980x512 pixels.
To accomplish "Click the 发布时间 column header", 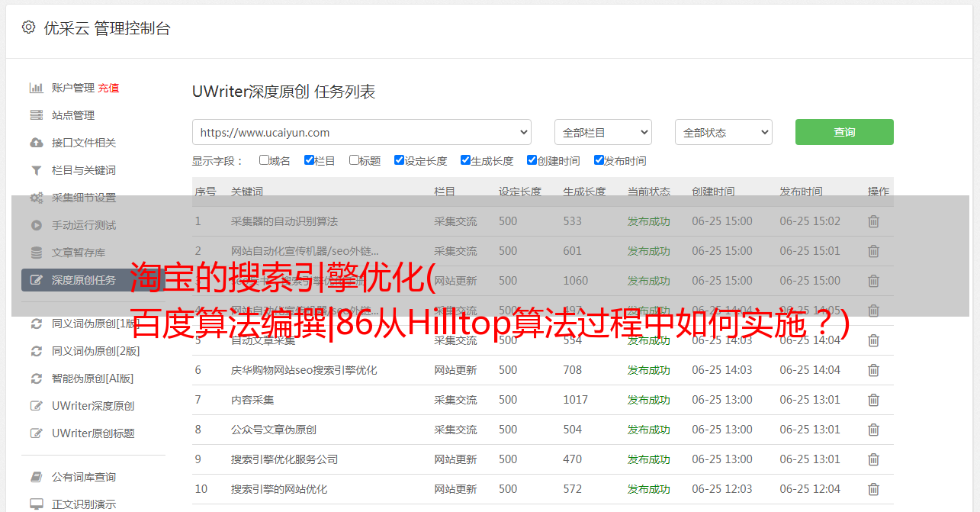I will click(801, 192).
